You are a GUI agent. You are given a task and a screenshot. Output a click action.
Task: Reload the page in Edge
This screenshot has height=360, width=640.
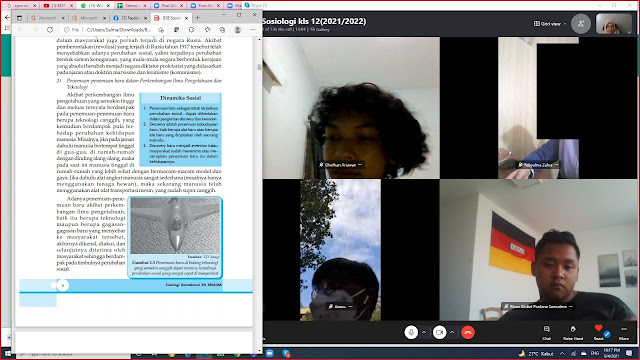pyautogui.click(x=50, y=30)
